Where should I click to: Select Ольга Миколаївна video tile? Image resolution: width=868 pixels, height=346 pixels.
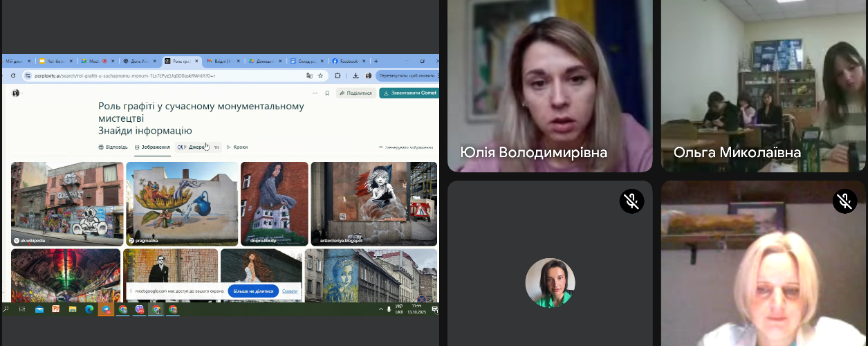pos(764,86)
